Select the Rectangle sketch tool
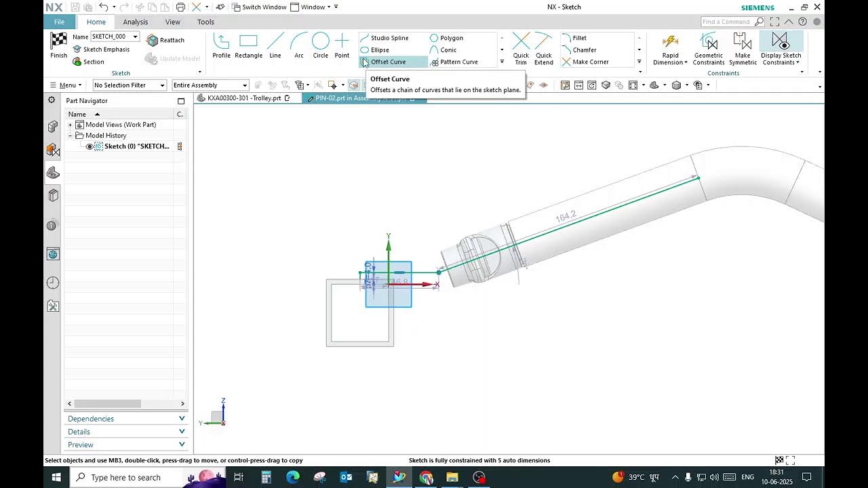This screenshot has height=488, width=868. pos(248,46)
